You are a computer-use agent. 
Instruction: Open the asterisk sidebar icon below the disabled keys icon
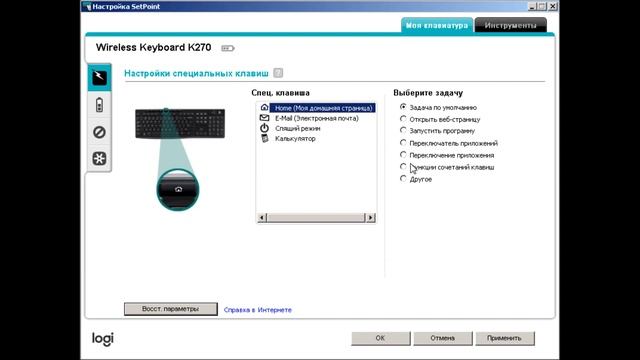click(x=99, y=158)
